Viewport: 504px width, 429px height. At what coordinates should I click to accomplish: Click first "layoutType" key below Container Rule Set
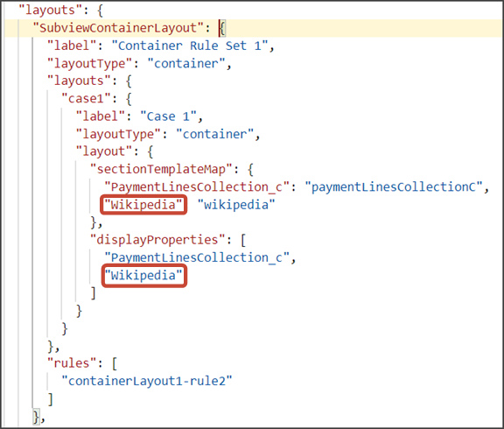(89, 63)
